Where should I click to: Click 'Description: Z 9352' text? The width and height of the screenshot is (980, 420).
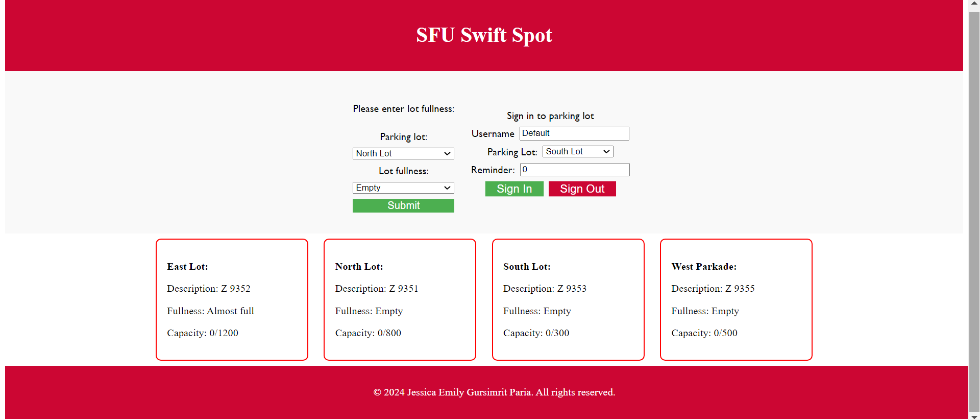[209, 289]
